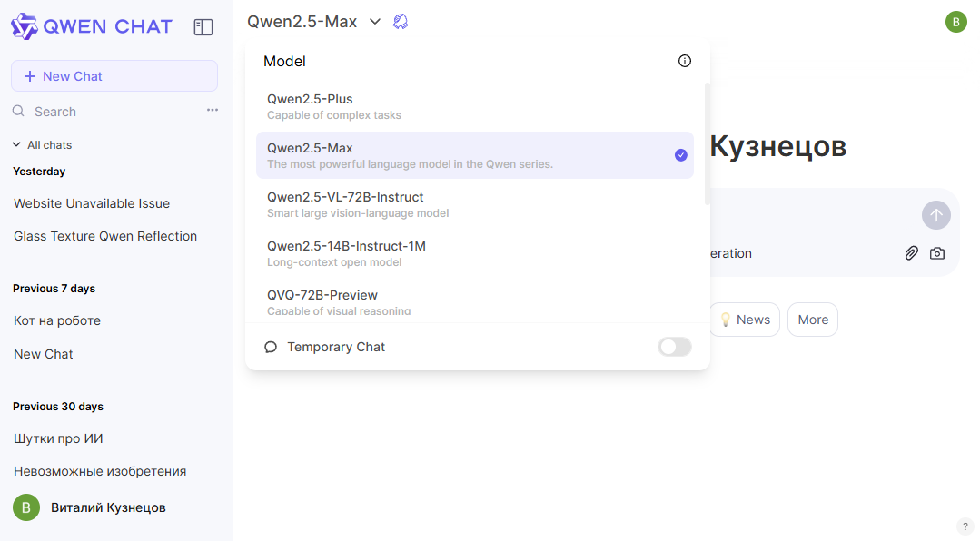The width and height of the screenshot is (980, 541).
Task: Select the Qwen2.5-Plus model
Action: click(x=474, y=106)
